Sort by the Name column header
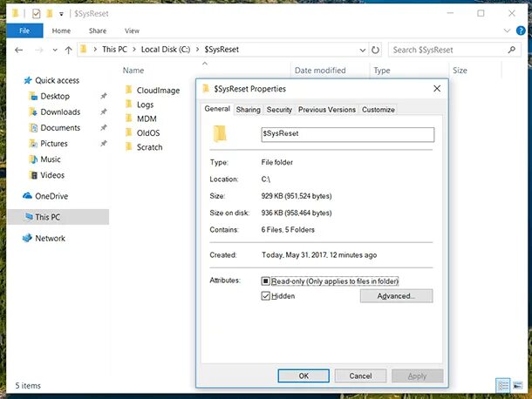This screenshot has height=399, width=532. tap(133, 71)
